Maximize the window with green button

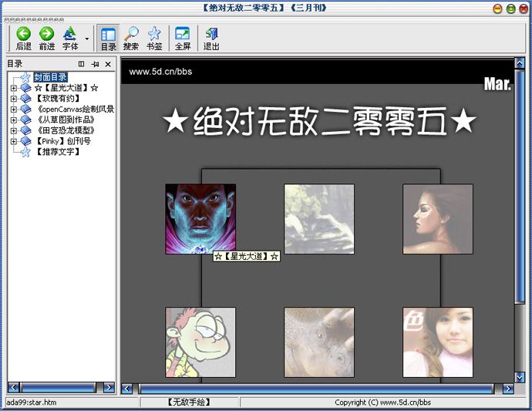point(510,8)
